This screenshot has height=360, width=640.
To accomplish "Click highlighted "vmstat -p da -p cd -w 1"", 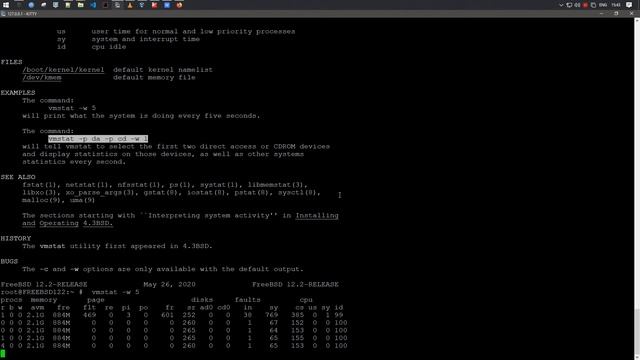I will 98,139.
